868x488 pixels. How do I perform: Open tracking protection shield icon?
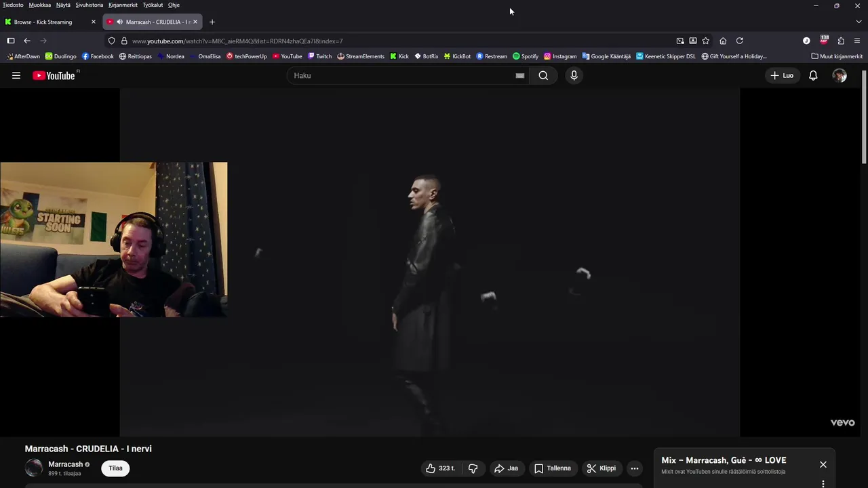(112, 41)
